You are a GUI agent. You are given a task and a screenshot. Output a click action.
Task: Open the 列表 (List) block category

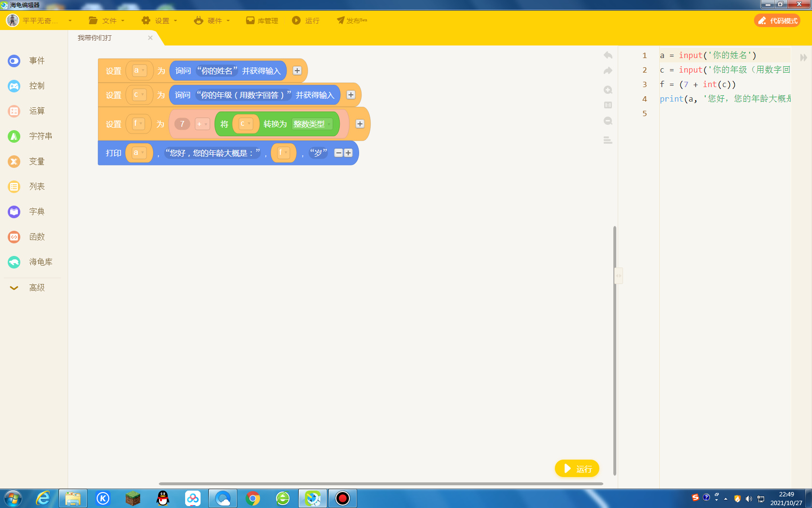(x=27, y=187)
